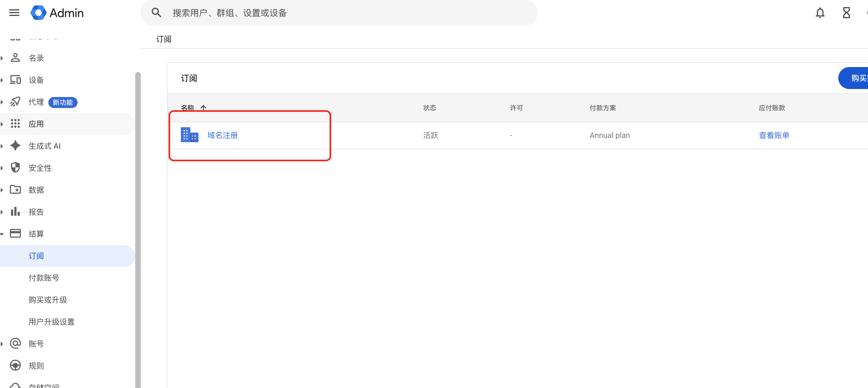
Task: Open the hourglass tasks icon
Action: click(x=846, y=13)
